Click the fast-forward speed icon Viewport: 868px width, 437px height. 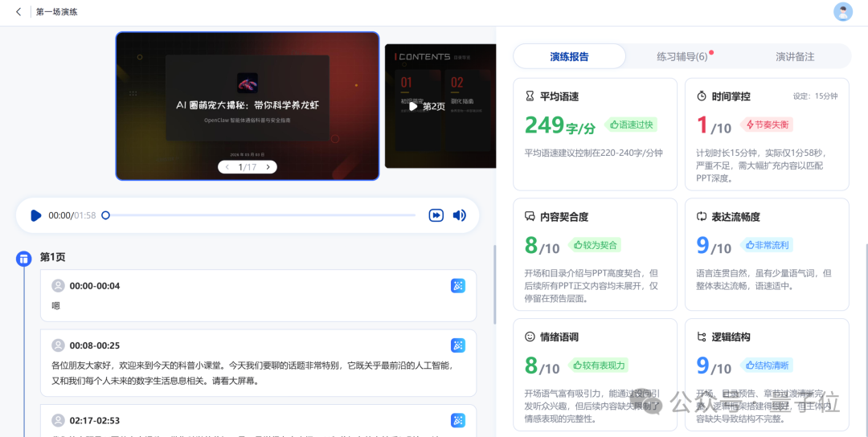436,215
